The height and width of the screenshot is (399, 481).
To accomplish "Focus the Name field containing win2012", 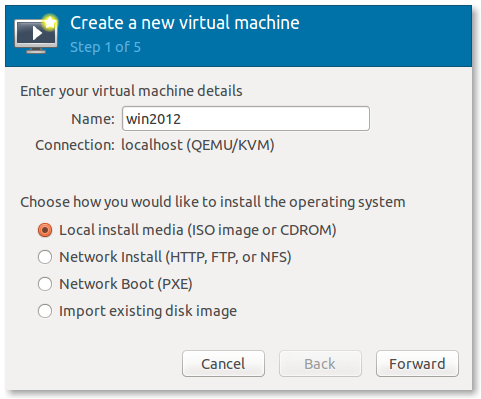I will click(246, 119).
